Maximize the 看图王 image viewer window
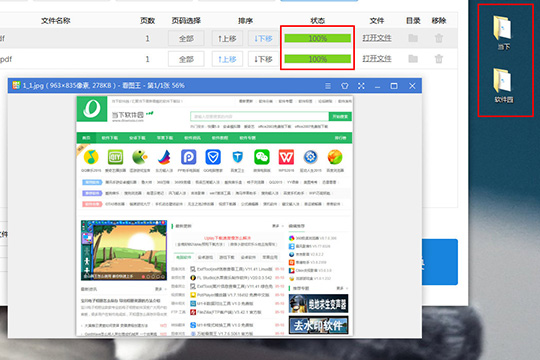 [394, 86]
